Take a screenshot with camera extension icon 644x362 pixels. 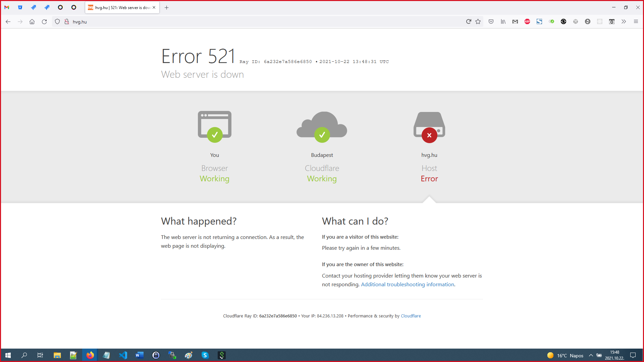pos(612,22)
